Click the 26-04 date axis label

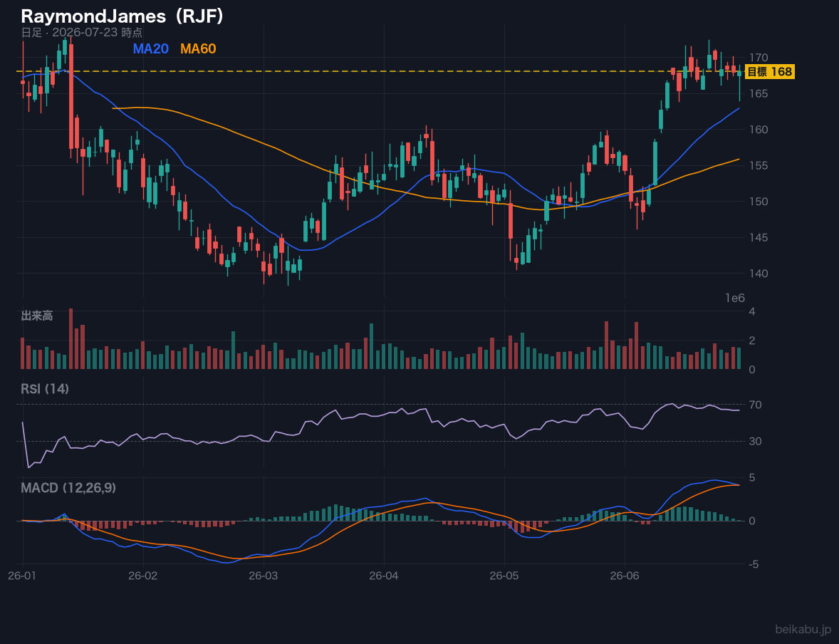(384, 576)
